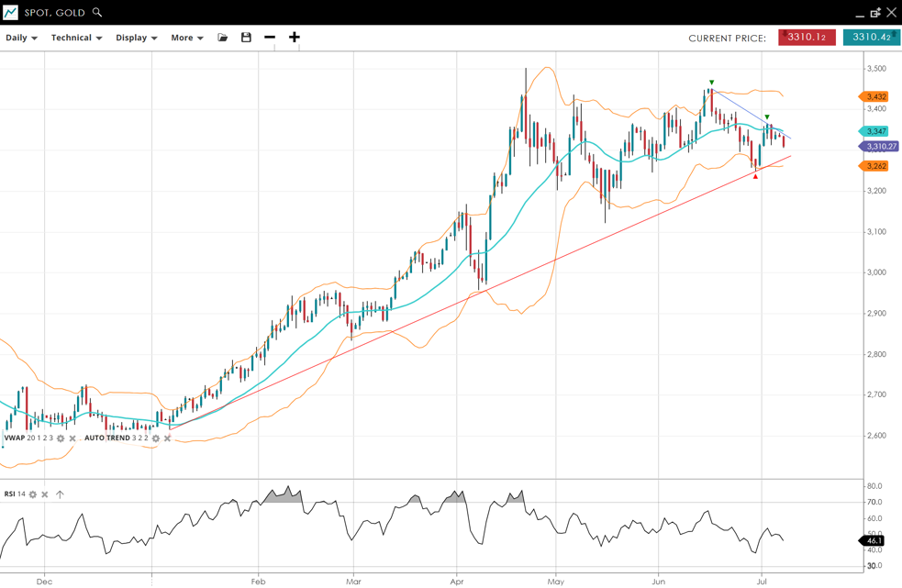Image resolution: width=902 pixels, height=588 pixels.
Task: Click the teal buy price 3310.42 button
Action: [x=871, y=38]
